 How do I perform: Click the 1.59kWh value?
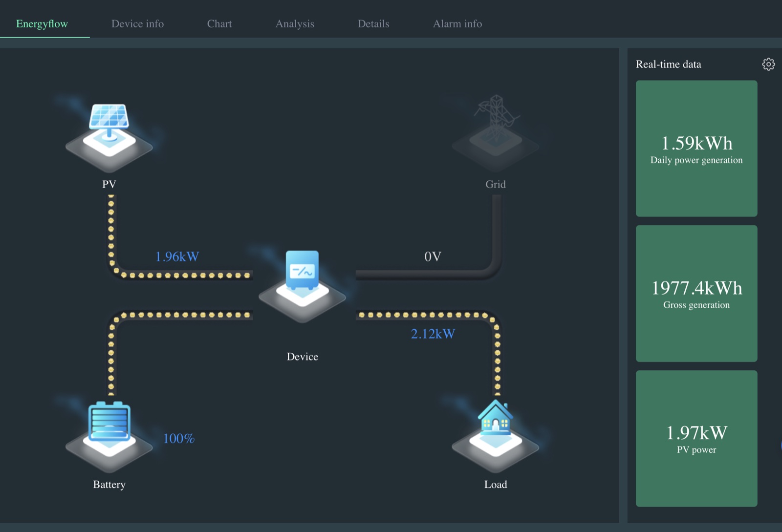(696, 143)
